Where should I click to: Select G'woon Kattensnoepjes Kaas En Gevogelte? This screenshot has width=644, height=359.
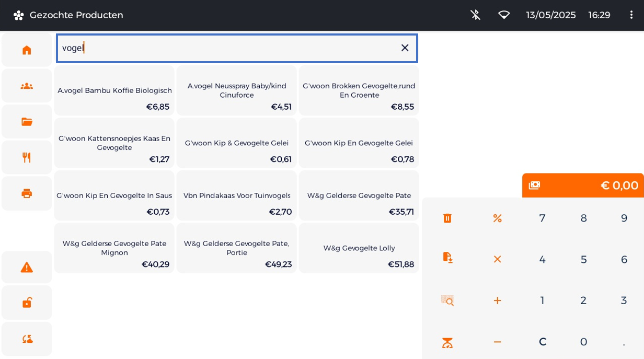pyautogui.click(x=114, y=143)
